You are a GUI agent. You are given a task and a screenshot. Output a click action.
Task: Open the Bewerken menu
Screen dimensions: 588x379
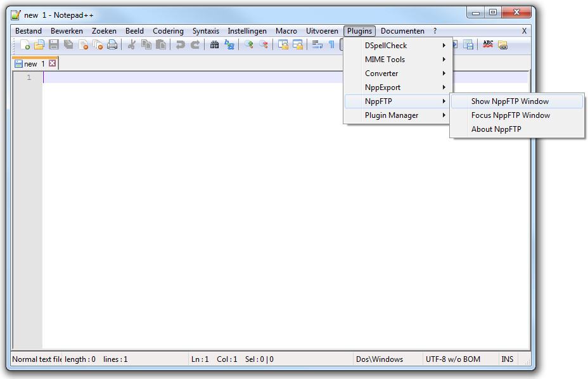pos(67,31)
